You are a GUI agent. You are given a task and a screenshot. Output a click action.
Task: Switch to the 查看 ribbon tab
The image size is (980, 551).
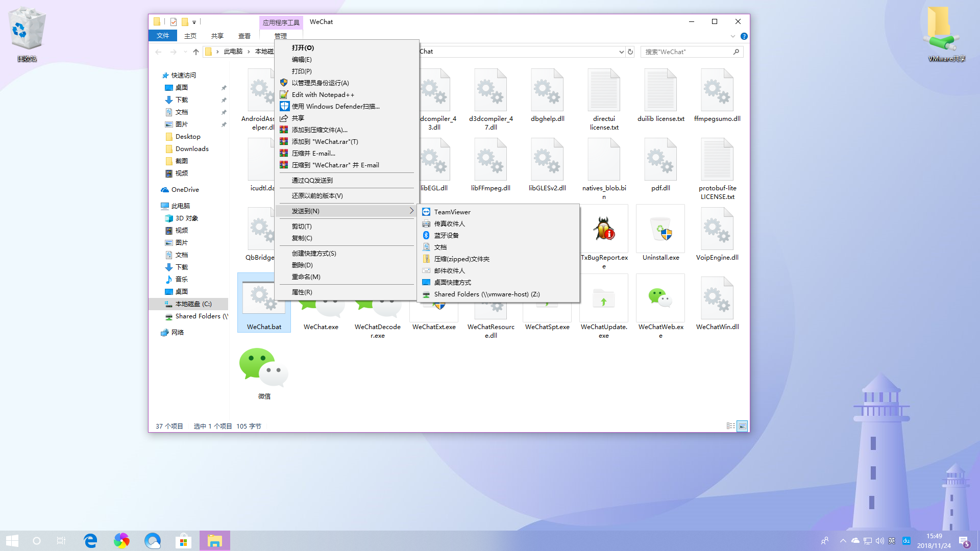coord(244,36)
